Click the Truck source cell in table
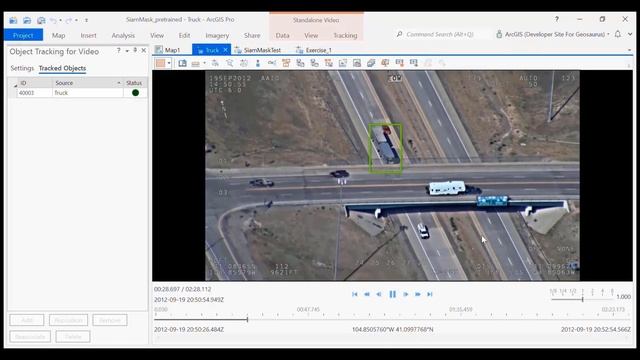The height and width of the screenshot is (360, 640). [88, 93]
